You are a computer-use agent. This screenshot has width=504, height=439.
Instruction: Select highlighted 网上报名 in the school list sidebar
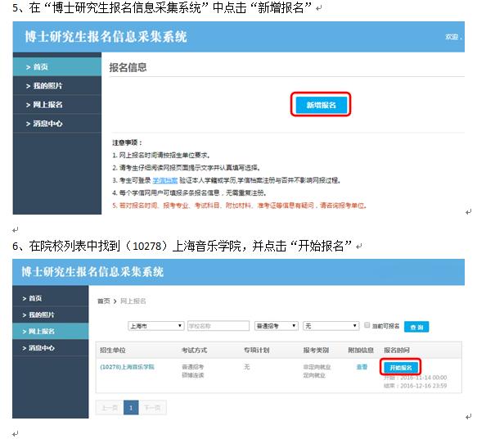coord(50,331)
